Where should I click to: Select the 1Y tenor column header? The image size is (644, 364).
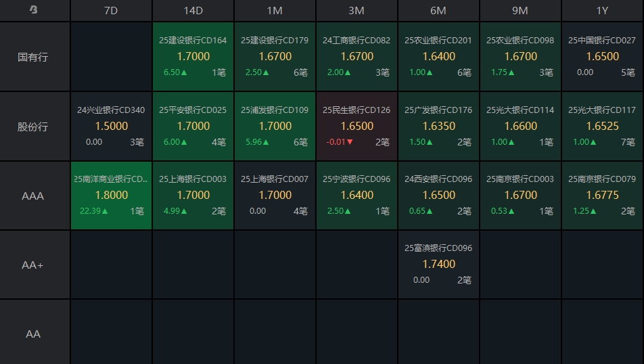[602, 11]
